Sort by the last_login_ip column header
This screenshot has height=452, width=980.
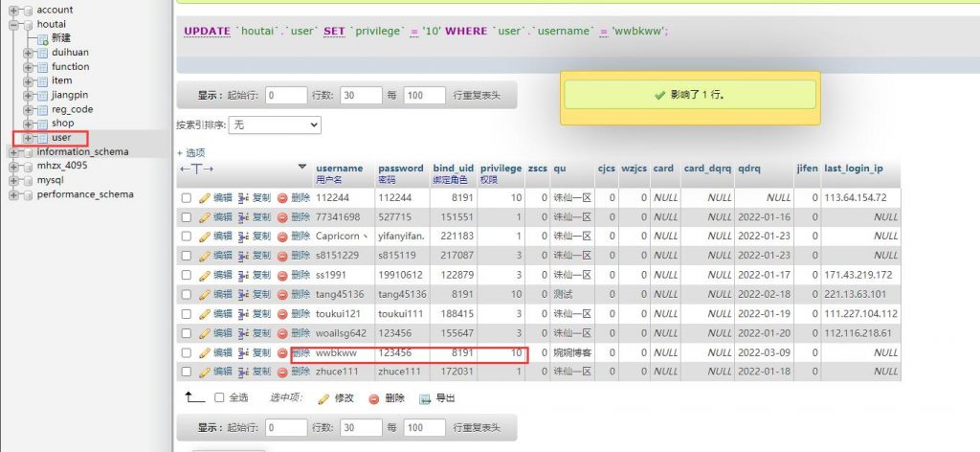tap(854, 169)
